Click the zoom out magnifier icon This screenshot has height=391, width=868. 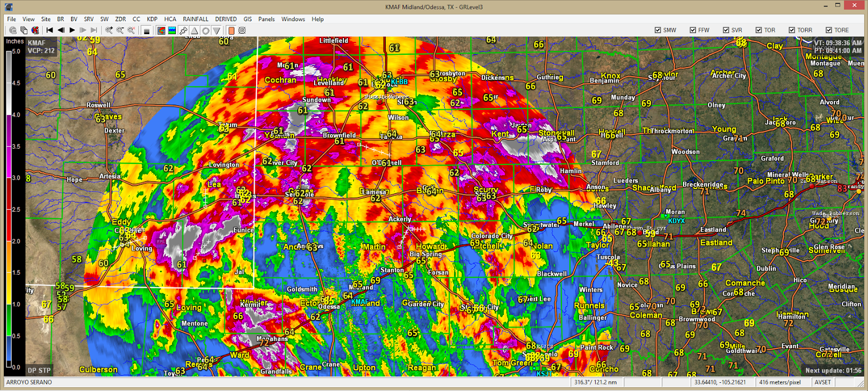tap(120, 30)
